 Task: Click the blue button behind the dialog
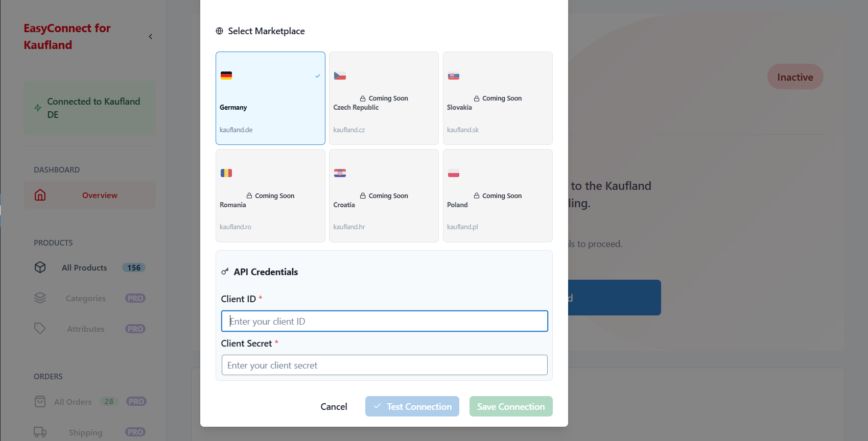[615, 298]
